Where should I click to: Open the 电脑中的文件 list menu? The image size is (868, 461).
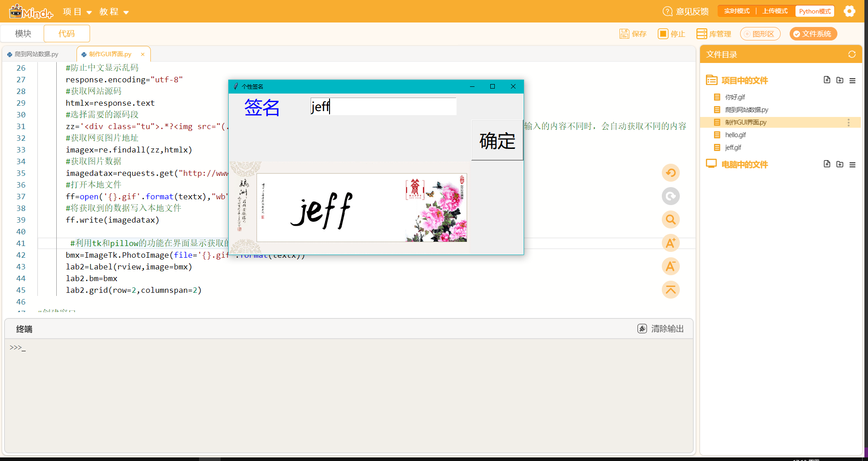tap(852, 165)
